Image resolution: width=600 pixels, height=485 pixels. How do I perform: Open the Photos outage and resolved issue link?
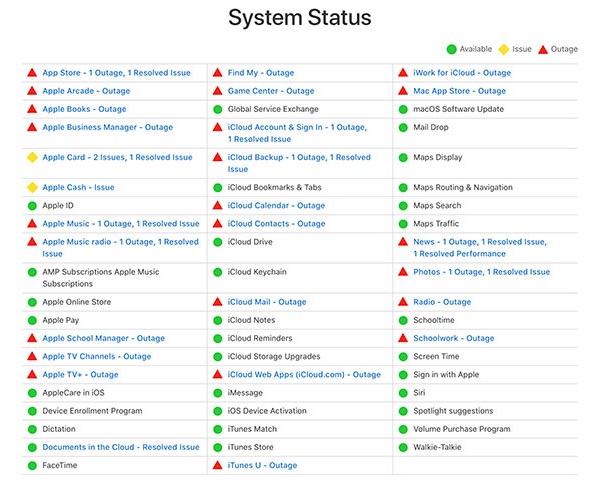point(481,272)
